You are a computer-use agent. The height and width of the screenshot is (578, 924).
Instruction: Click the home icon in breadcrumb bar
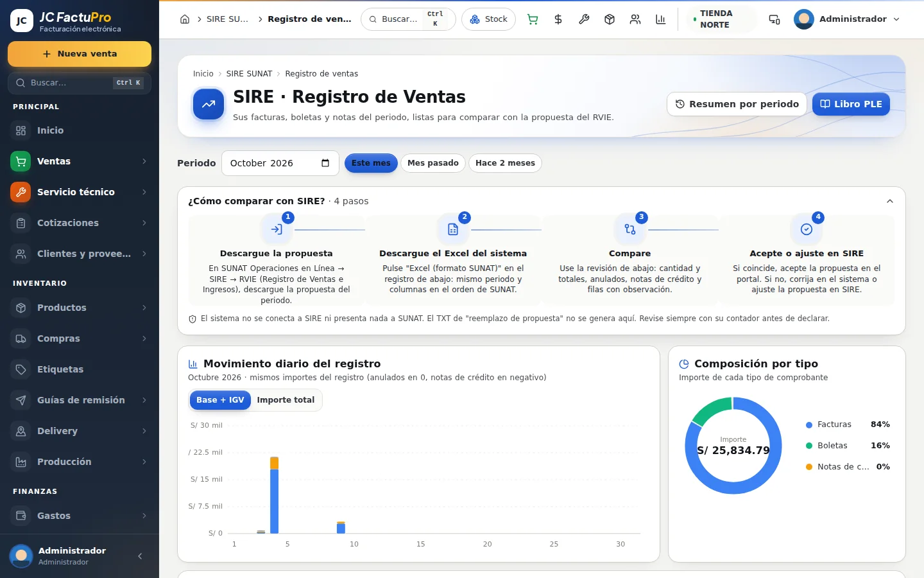pos(185,19)
